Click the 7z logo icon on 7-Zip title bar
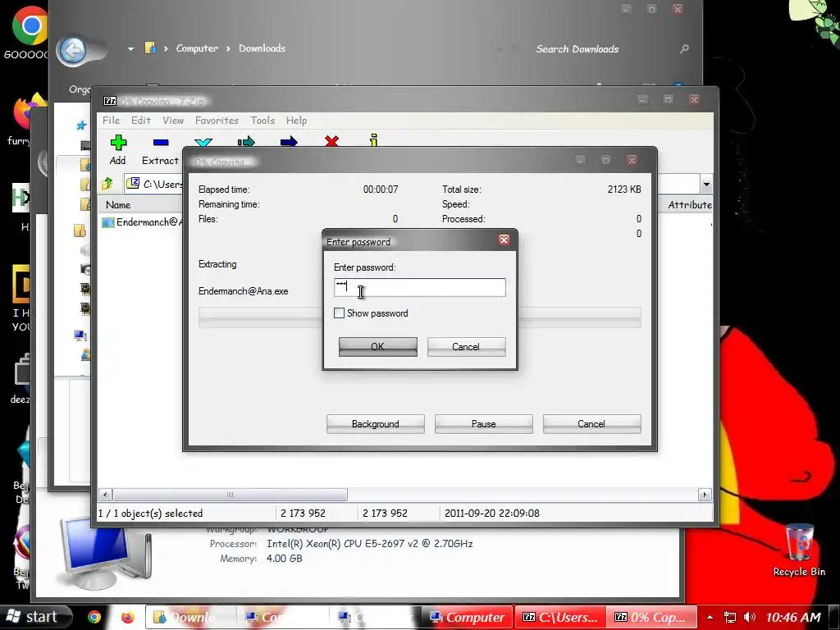Screen dimensions: 840x630 [110, 101]
